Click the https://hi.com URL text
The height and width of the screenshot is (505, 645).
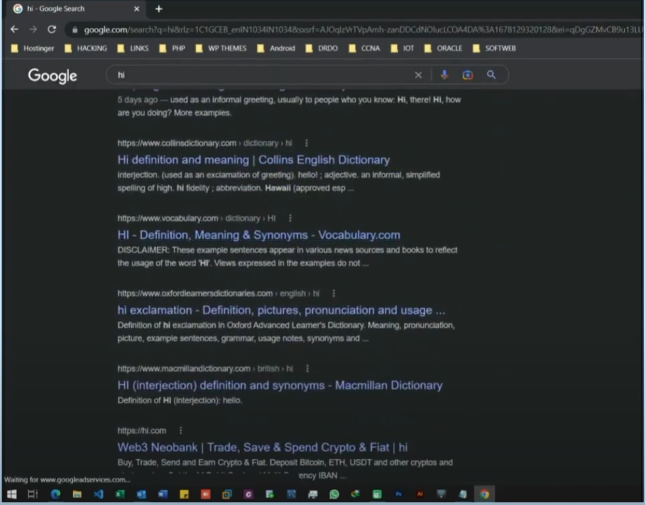click(x=142, y=431)
